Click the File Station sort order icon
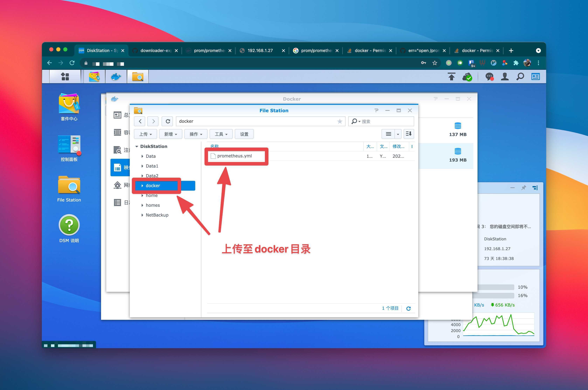 tap(409, 134)
